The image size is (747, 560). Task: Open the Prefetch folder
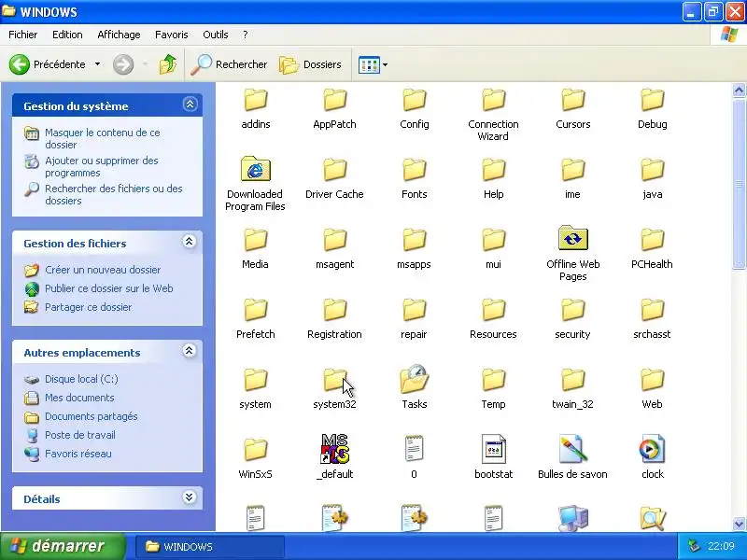click(x=255, y=316)
